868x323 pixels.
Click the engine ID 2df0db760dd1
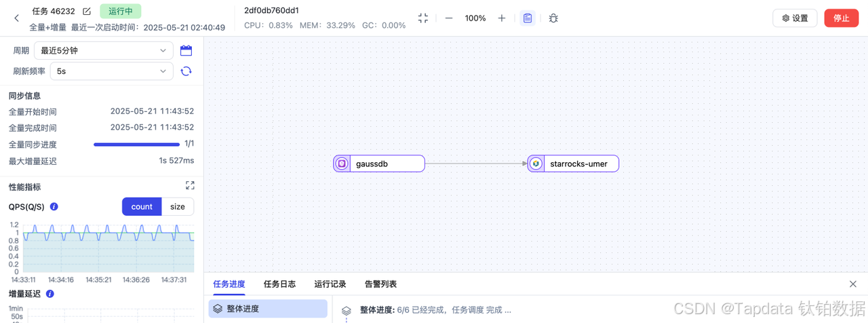coord(271,10)
